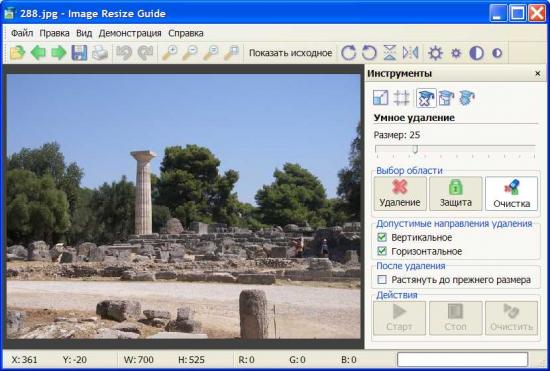Click Показать исходное button

coord(290,53)
